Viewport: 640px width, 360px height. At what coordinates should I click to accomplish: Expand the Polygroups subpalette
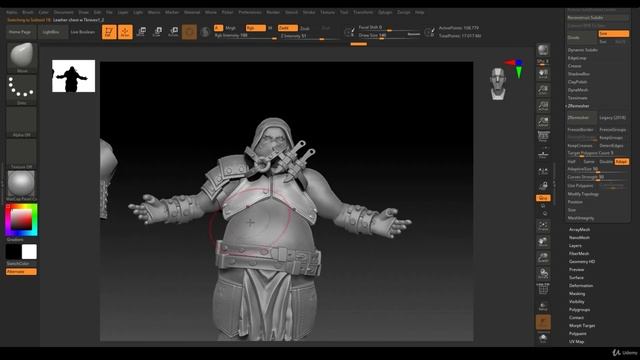point(580,310)
